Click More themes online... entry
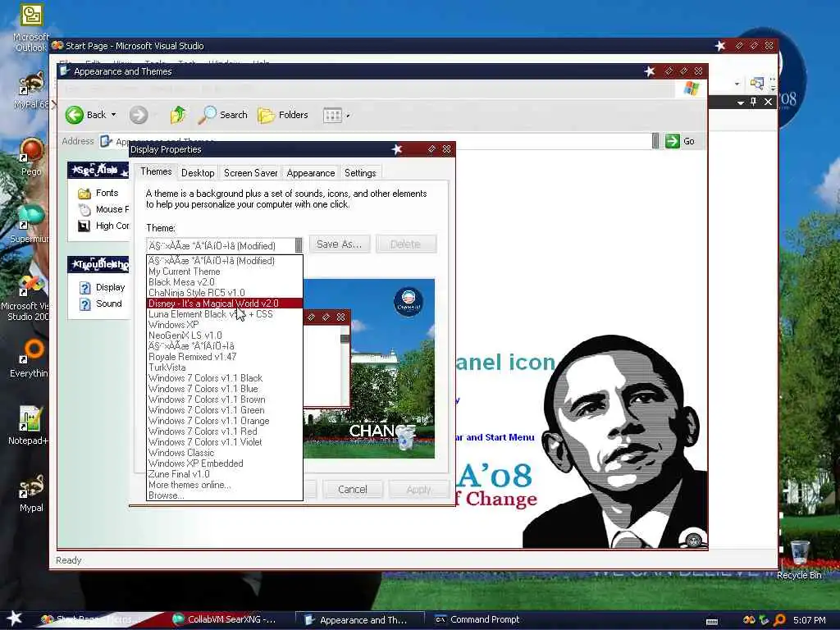The height and width of the screenshot is (630, 840). coord(225,486)
